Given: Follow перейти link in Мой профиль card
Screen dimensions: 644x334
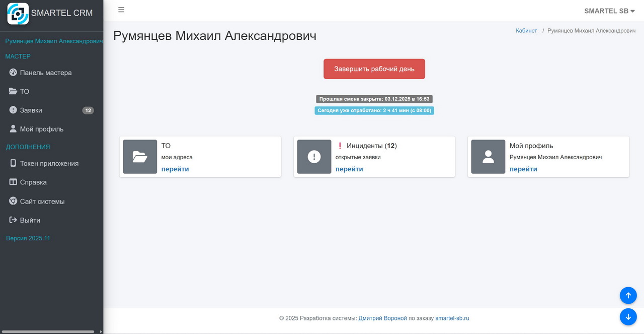Looking at the screenshot, I should click(x=523, y=169).
